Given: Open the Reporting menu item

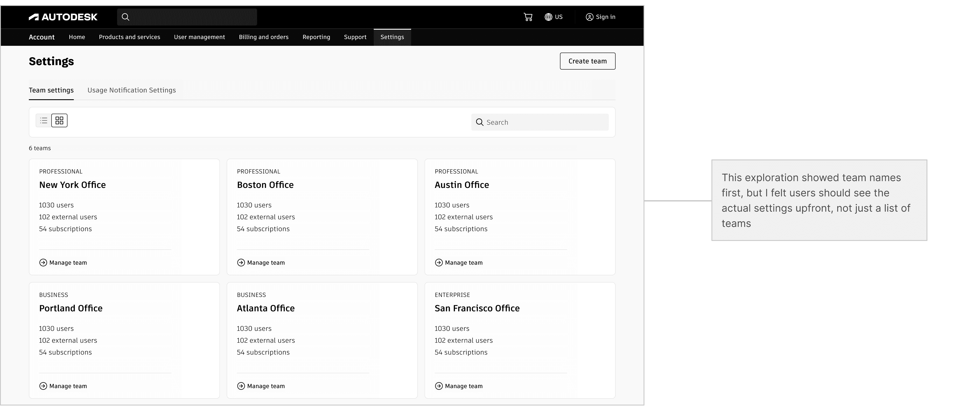Looking at the screenshot, I should click(316, 37).
